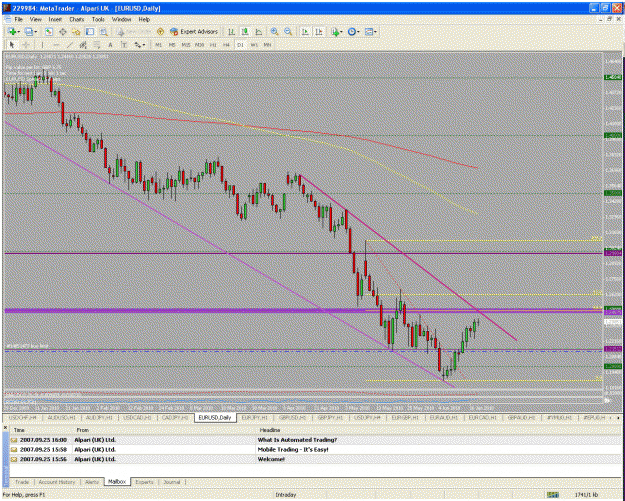Image resolution: width=625 pixels, height=501 pixels.
Task: Open the Indicators list icon
Action: pos(335,31)
